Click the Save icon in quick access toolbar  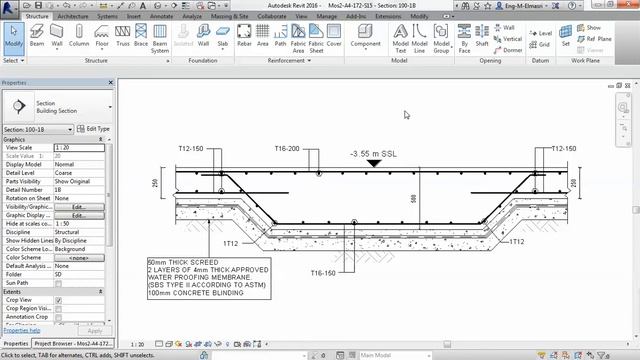tap(38, 6)
